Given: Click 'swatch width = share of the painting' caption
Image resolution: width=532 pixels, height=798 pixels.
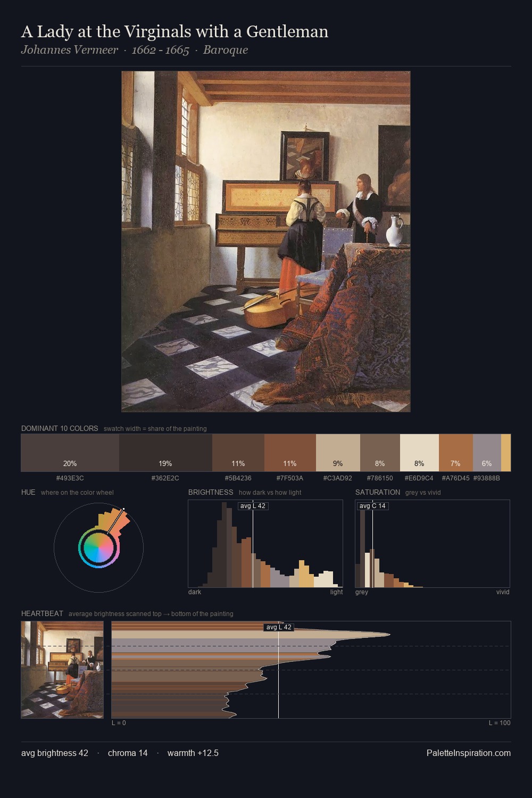Looking at the screenshot, I should (x=155, y=429).
